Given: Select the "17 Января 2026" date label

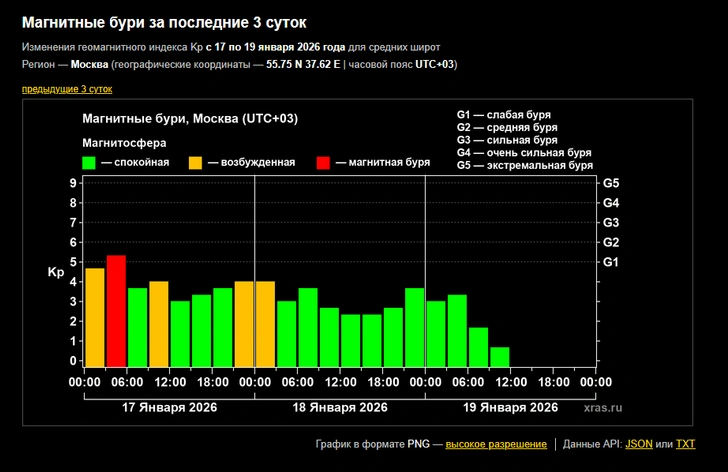Looking at the screenshot, I should [169, 407].
